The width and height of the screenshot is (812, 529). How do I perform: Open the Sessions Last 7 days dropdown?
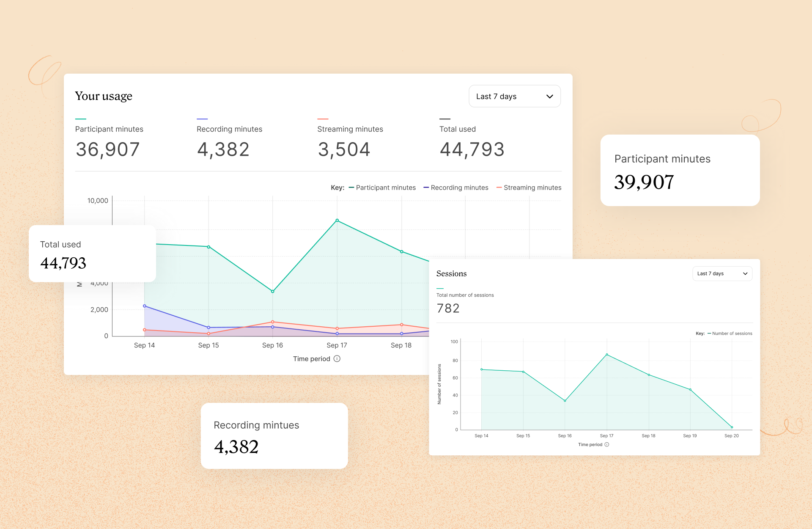click(x=721, y=274)
